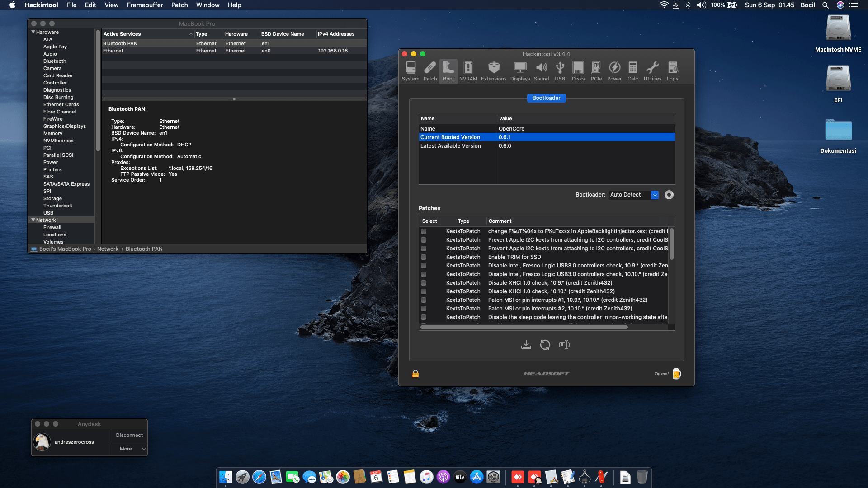Screen dimensions: 868x488
Task: Select the Ethernet en0 service row
Action: pyautogui.click(x=234, y=51)
